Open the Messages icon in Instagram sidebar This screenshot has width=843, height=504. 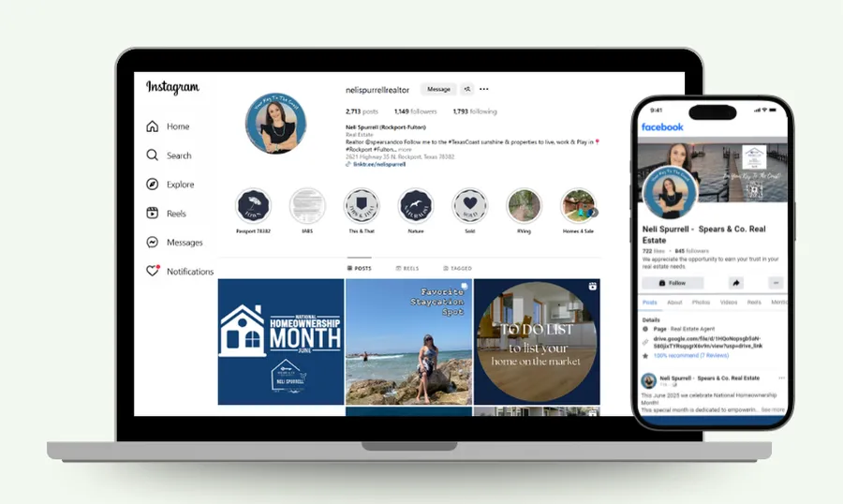pos(152,242)
